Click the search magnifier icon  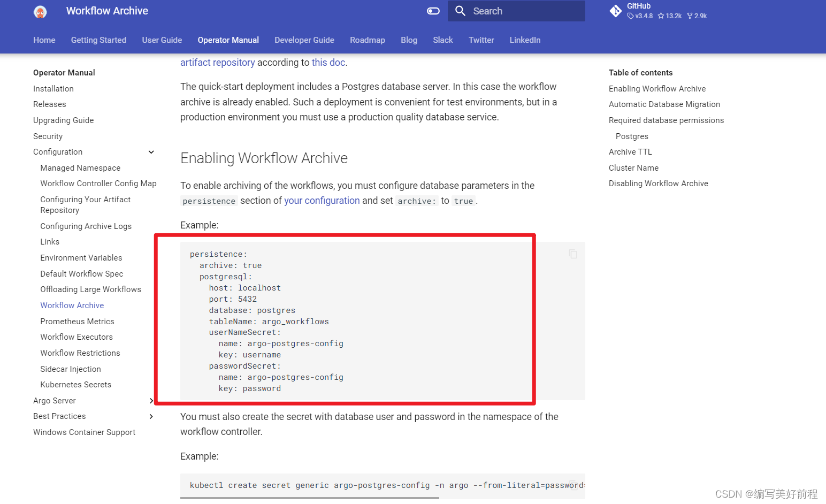pos(460,11)
